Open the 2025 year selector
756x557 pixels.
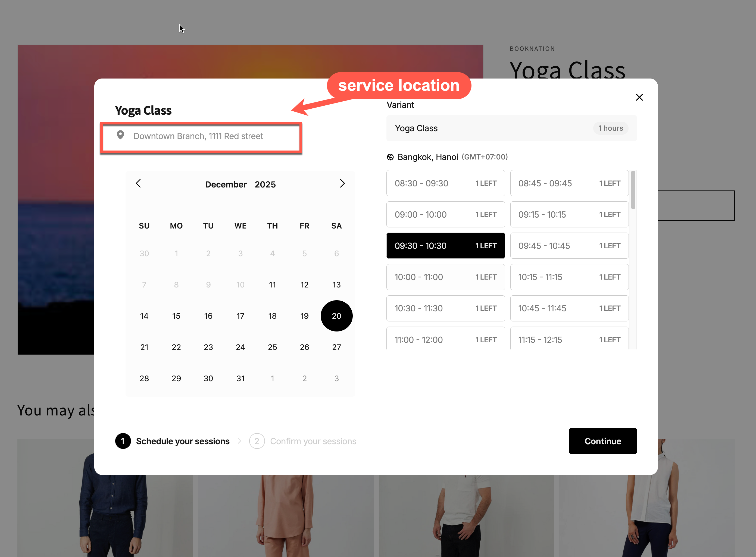click(x=265, y=184)
